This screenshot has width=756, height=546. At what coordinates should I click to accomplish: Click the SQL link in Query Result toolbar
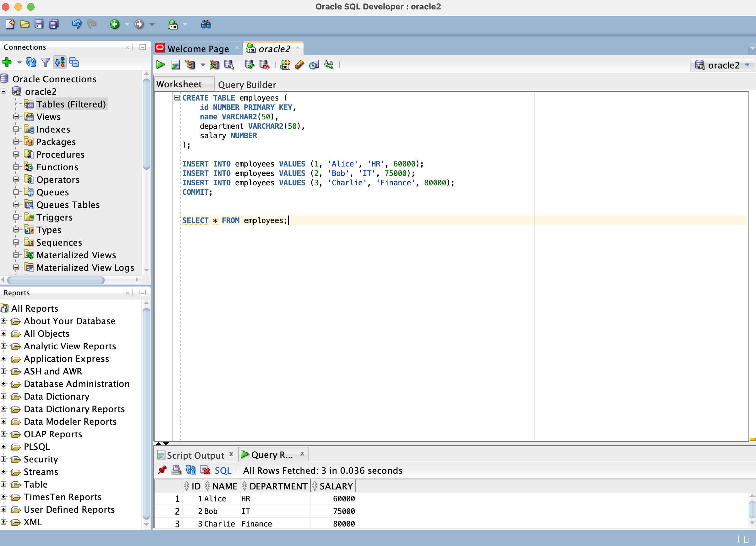(223, 471)
